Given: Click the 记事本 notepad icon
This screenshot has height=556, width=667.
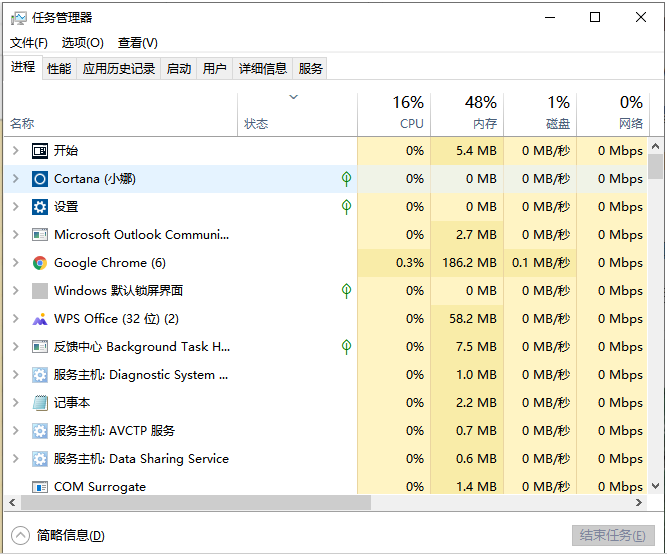Looking at the screenshot, I should coord(40,403).
